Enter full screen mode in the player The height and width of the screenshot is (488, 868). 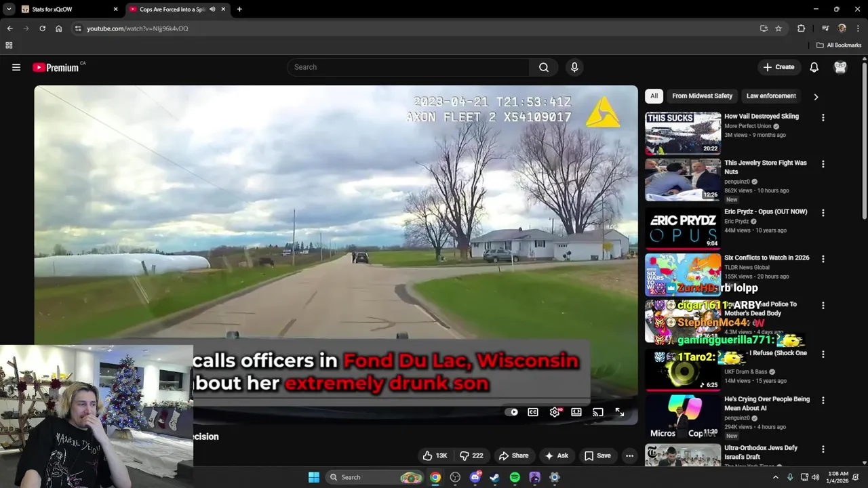(619, 412)
